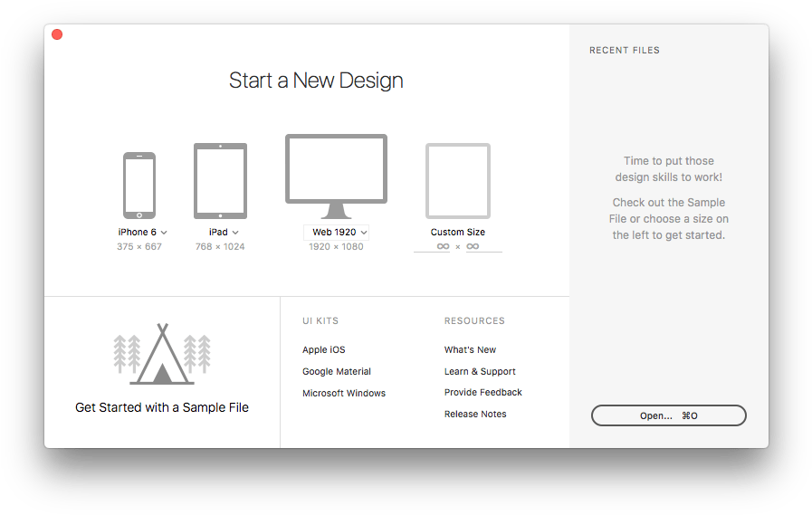Open the Microsoft Windows UI kit

(x=344, y=394)
